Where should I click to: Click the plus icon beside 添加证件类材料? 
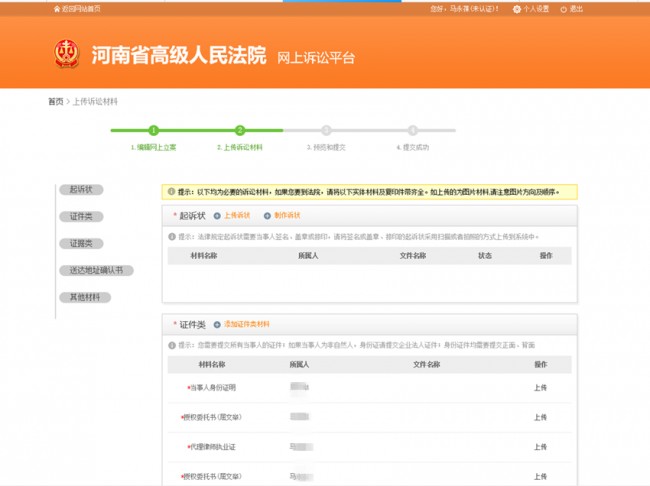217,324
